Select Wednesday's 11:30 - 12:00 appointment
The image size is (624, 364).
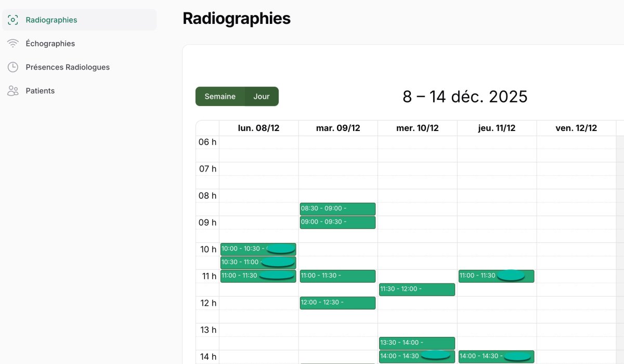[417, 289]
